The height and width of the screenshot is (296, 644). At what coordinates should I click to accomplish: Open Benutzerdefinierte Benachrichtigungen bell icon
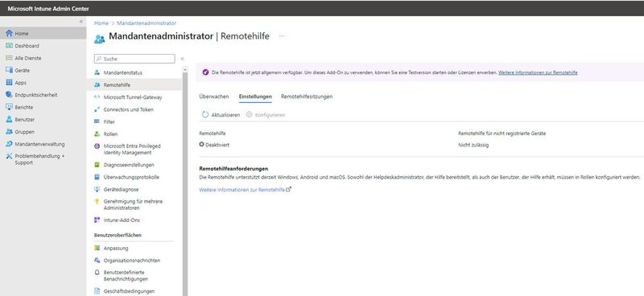[97, 272]
